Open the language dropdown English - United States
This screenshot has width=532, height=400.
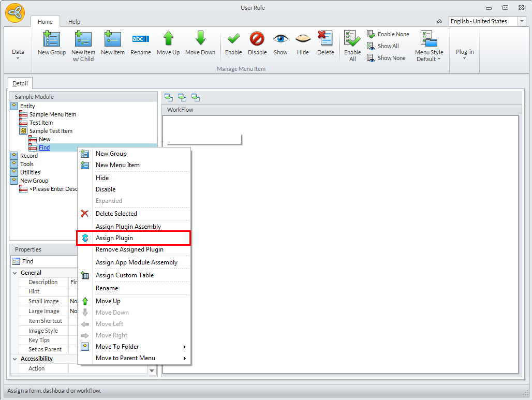pos(522,21)
